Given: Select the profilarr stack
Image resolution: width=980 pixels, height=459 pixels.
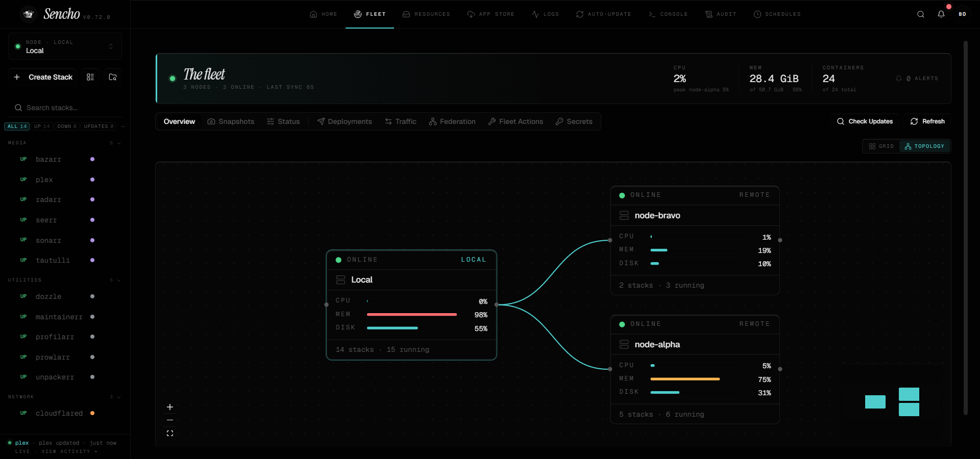Looking at the screenshot, I should coord(65,337).
